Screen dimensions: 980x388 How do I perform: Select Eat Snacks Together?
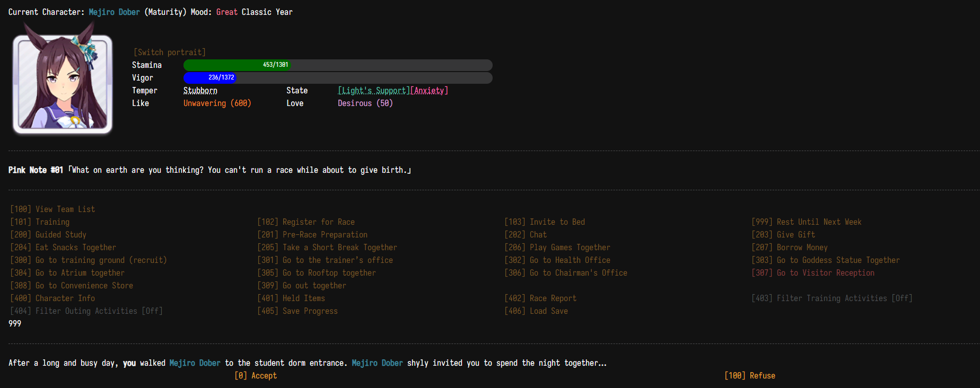(x=63, y=248)
